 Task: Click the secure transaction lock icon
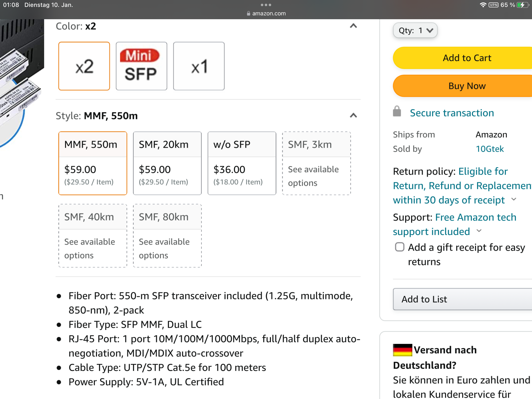[x=397, y=112]
